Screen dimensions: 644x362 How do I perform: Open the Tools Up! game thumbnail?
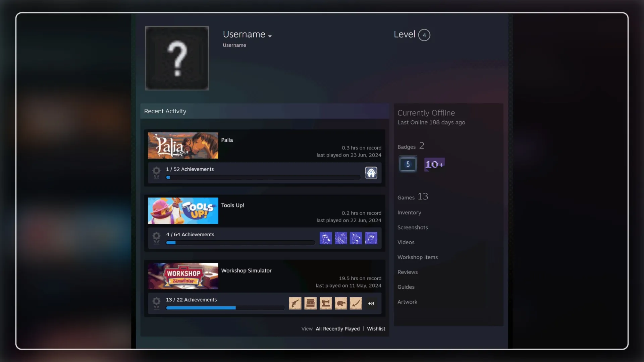click(183, 211)
